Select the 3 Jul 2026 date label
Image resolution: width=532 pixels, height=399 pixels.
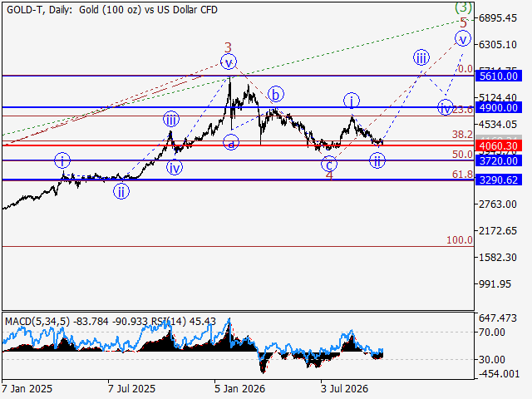[x=344, y=389]
